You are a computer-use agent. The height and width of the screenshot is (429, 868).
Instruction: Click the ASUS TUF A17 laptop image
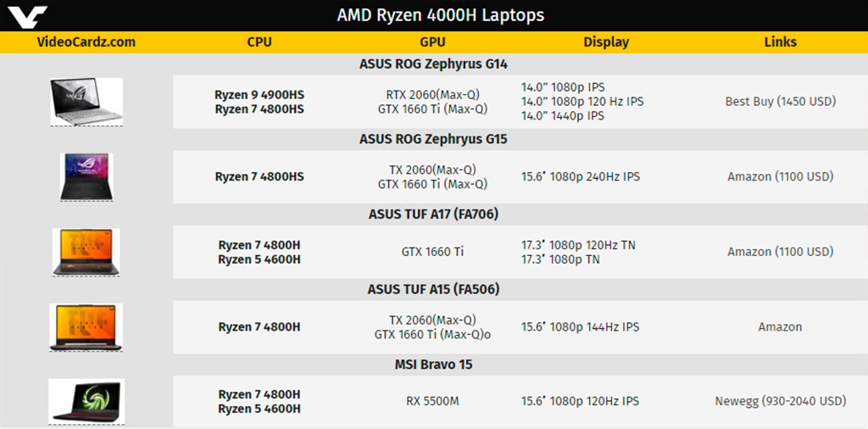[x=86, y=252]
